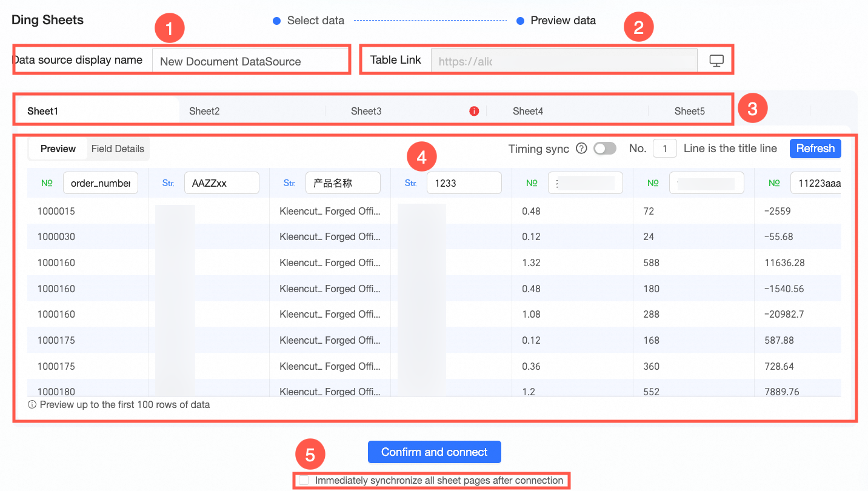The image size is (868, 491).
Task: Click the red info icon on Sheet3
Action: [x=474, y=111]
